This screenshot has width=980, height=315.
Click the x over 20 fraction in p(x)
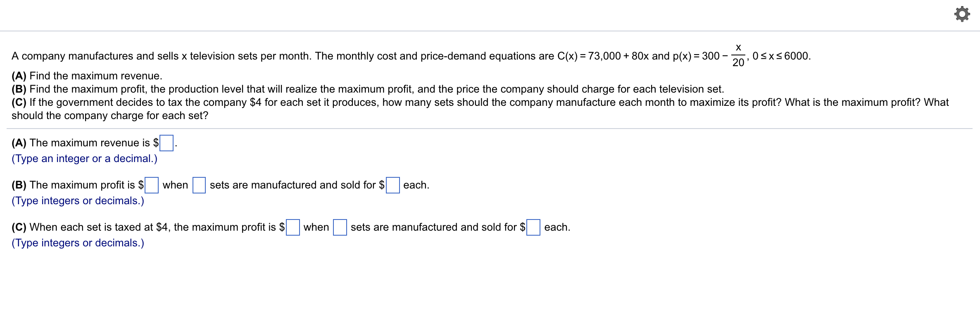coord(738,55)
